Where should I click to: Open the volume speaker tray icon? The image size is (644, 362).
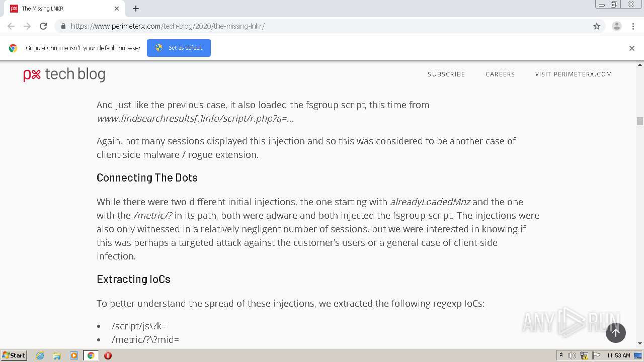click(x=572, y=355)
